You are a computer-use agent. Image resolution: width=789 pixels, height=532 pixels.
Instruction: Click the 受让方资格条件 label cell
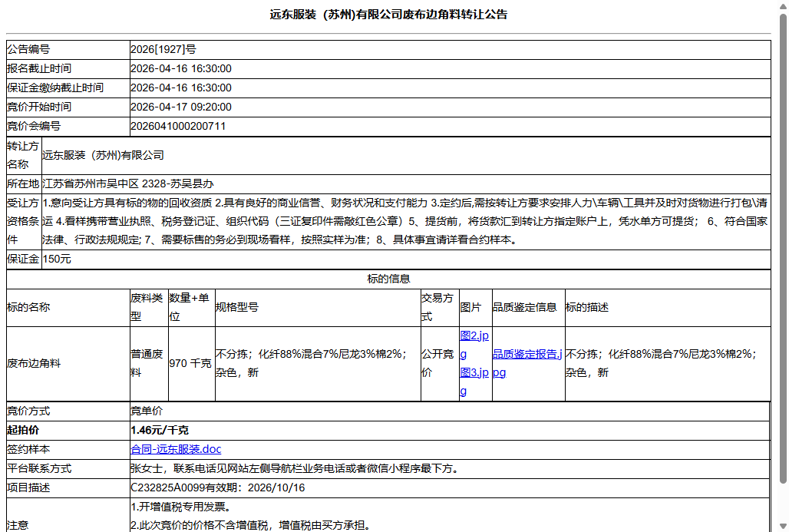point(24,221)
